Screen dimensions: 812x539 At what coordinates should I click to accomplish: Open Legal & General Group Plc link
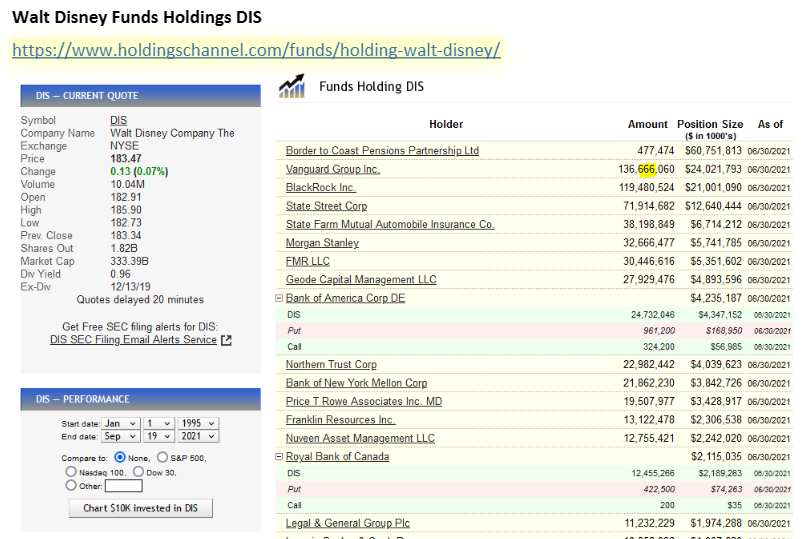[x=347, y=523]
